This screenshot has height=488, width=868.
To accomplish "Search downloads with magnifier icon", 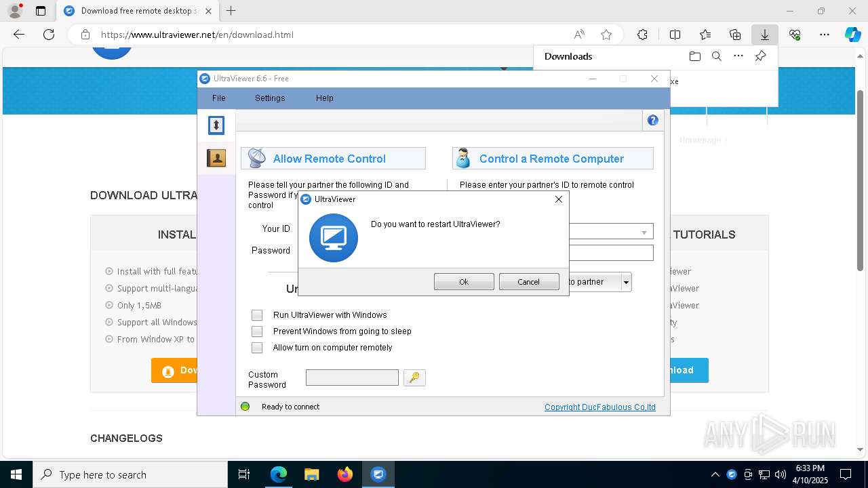I will pos(717,56).
